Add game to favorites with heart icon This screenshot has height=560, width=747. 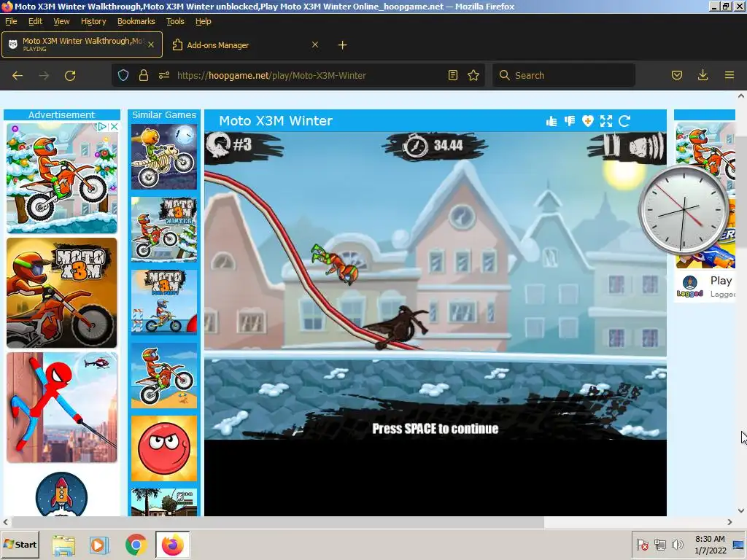pos(587,121)
